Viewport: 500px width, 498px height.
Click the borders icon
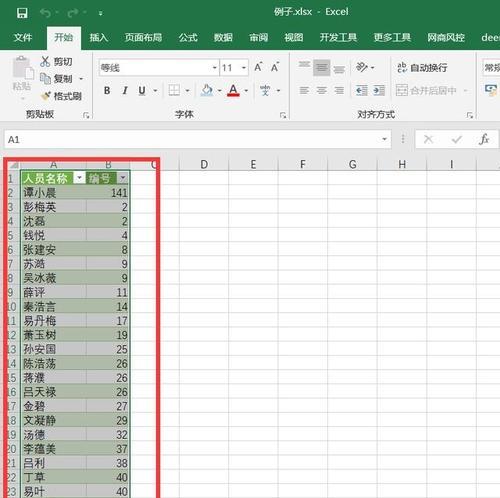[x=174, y=90]
